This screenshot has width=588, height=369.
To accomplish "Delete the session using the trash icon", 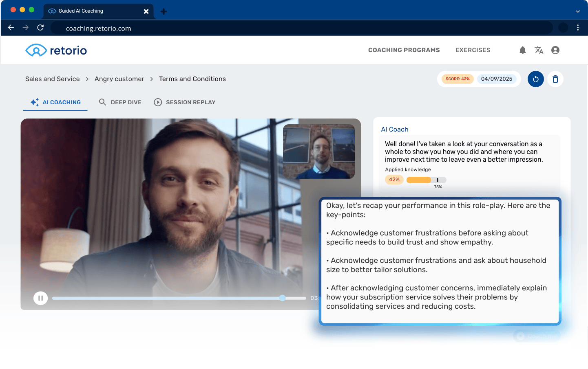I will (555, 79).
